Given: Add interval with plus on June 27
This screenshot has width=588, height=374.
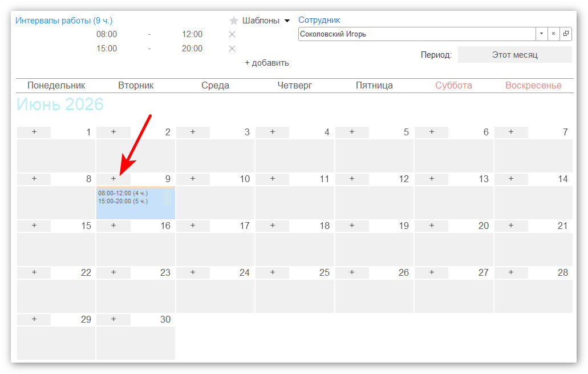Looking at the screenshot, I should (432, 272).
